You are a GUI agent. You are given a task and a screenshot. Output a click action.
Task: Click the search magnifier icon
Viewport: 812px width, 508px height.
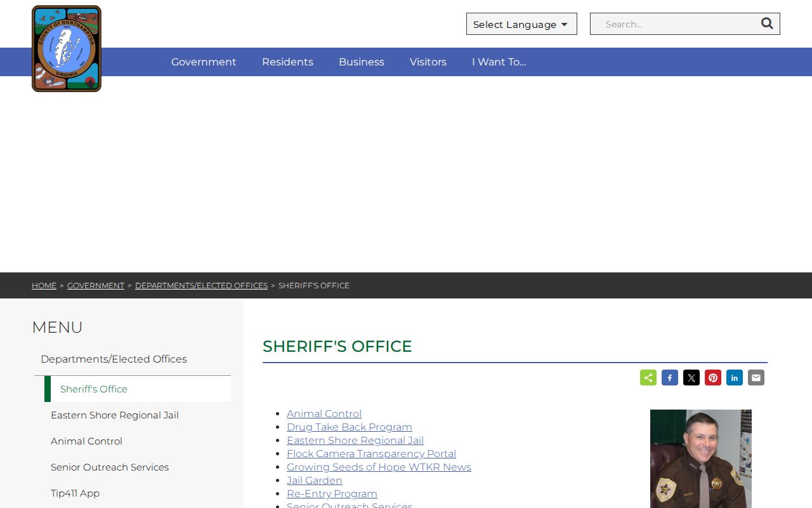pos(767,23)
